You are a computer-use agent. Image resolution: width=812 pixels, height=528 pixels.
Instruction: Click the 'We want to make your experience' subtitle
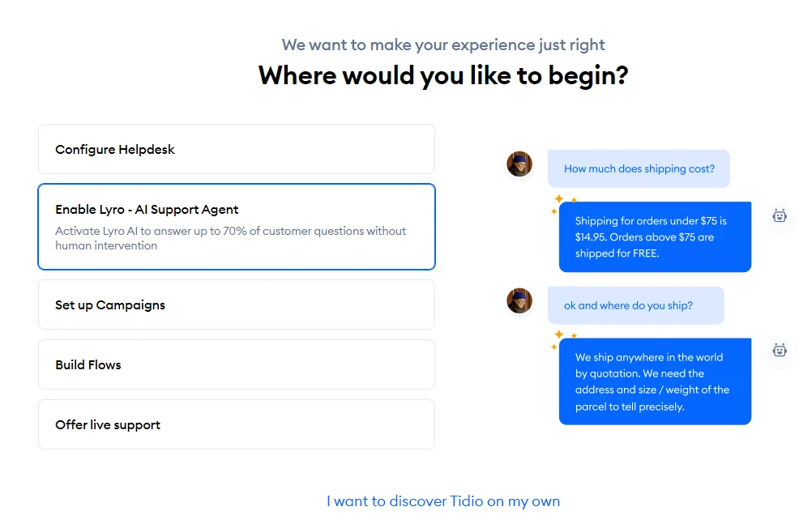pyautogui.click(x=443, y=45)
